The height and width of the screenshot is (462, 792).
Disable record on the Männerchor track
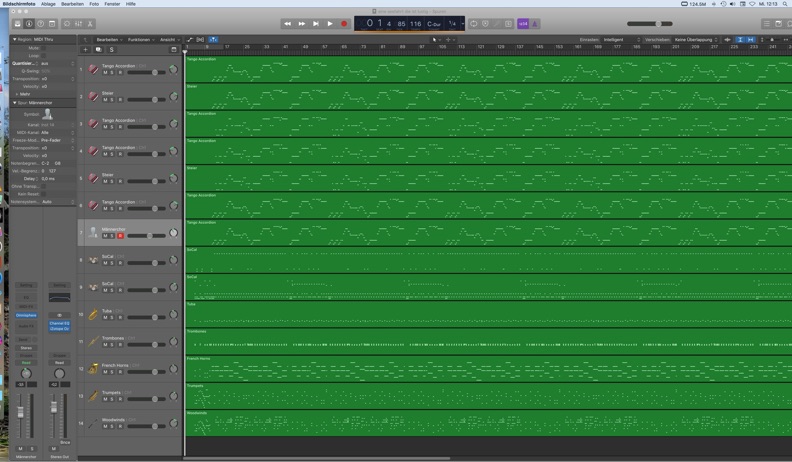coord(120,236)
